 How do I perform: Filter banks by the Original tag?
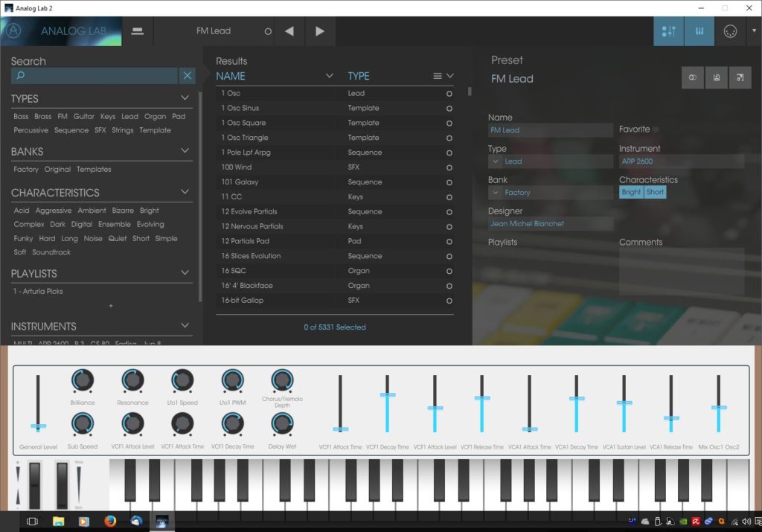57,169
